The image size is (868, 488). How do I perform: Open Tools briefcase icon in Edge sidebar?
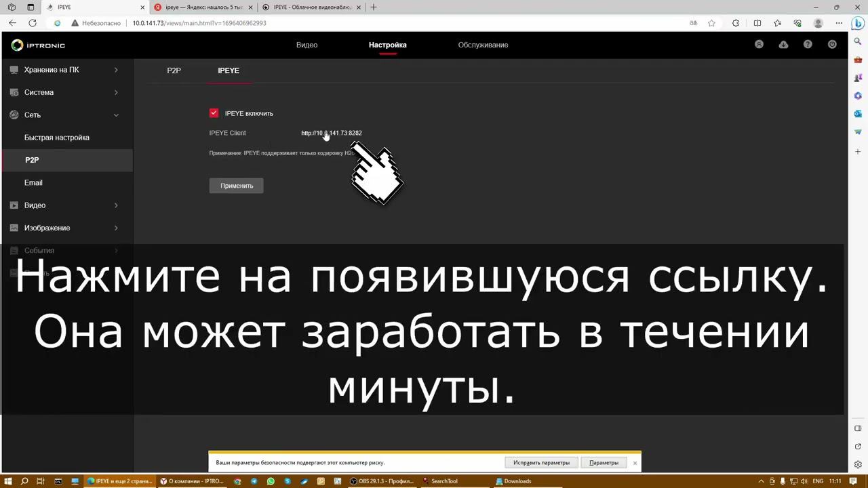pos(858,60)
